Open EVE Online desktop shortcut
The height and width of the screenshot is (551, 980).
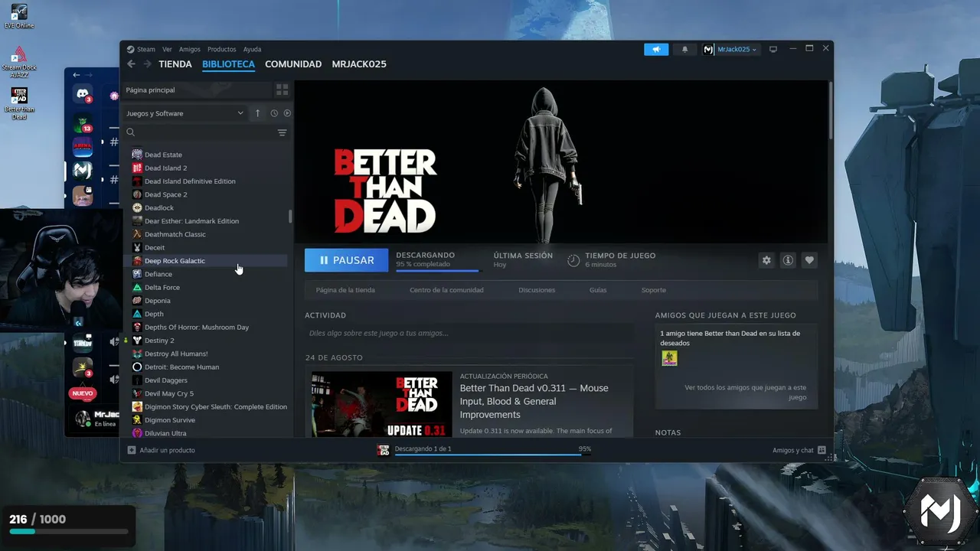click(19, 16)
